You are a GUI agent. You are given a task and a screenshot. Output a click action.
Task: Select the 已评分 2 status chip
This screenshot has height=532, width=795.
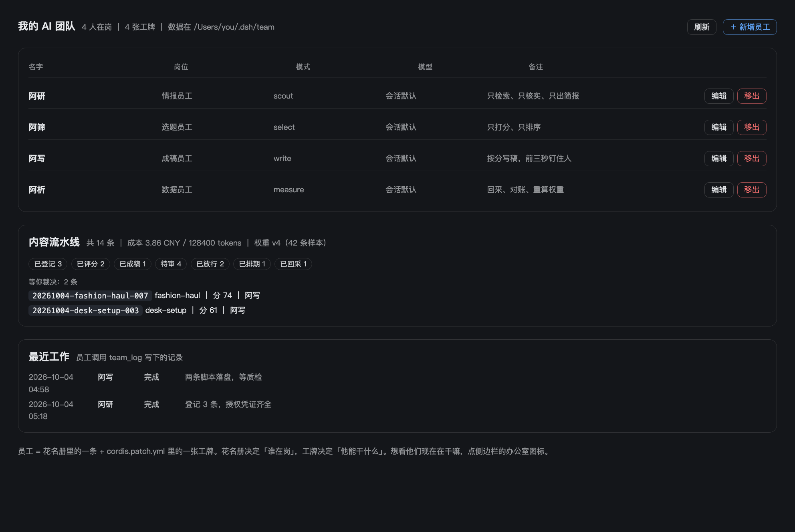pyautogui.click(x=91, y=264)
